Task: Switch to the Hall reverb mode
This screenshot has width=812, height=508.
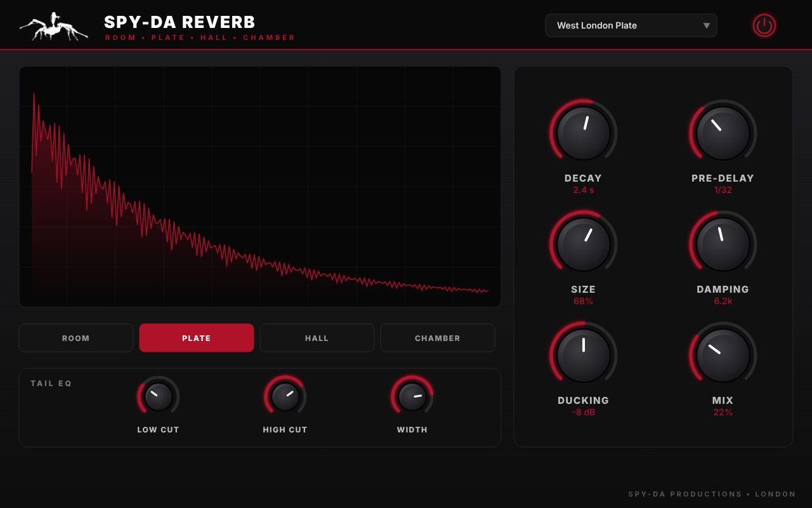Action: 317,338
